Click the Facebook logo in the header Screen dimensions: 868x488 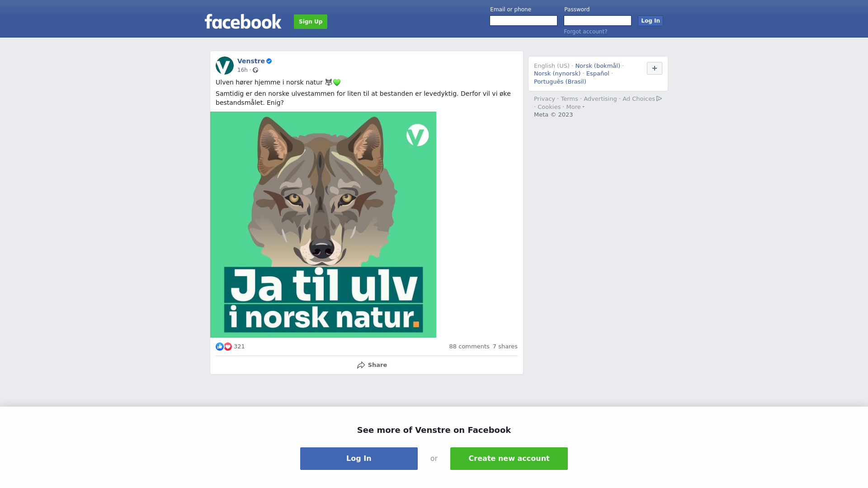pos(243,21)
